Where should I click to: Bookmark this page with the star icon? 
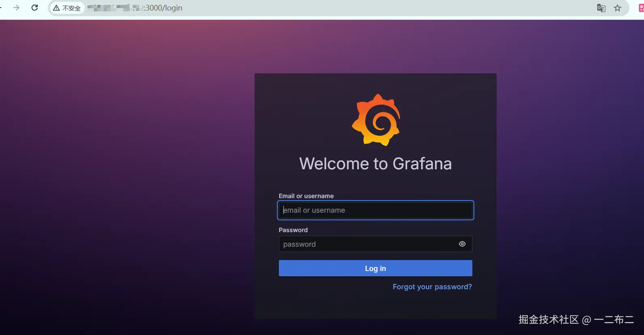617,8
